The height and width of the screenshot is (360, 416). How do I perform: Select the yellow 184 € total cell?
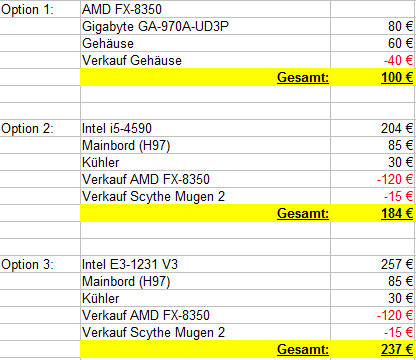[x=373, y=213]
